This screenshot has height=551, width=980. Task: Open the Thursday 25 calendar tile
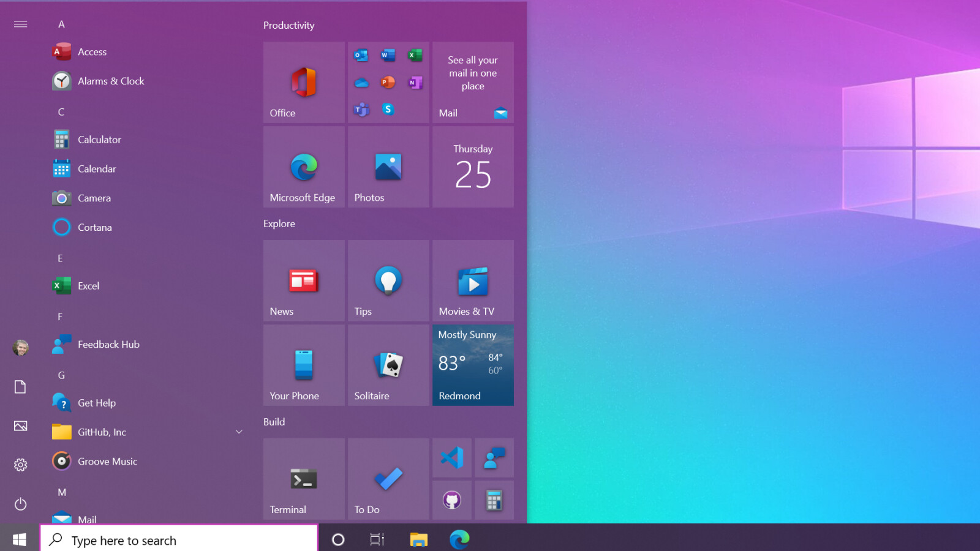point(473,167)
